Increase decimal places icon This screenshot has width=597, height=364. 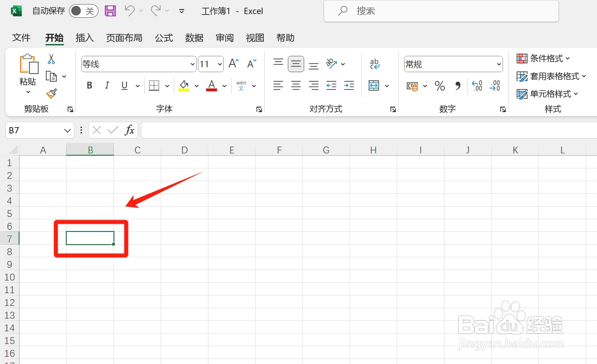[x=477, y=86]
